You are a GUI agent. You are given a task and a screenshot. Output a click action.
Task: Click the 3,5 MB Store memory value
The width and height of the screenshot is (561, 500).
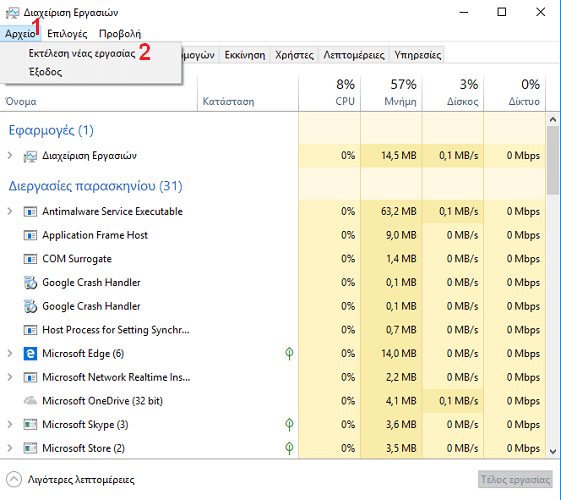click(x=401, y=448)
